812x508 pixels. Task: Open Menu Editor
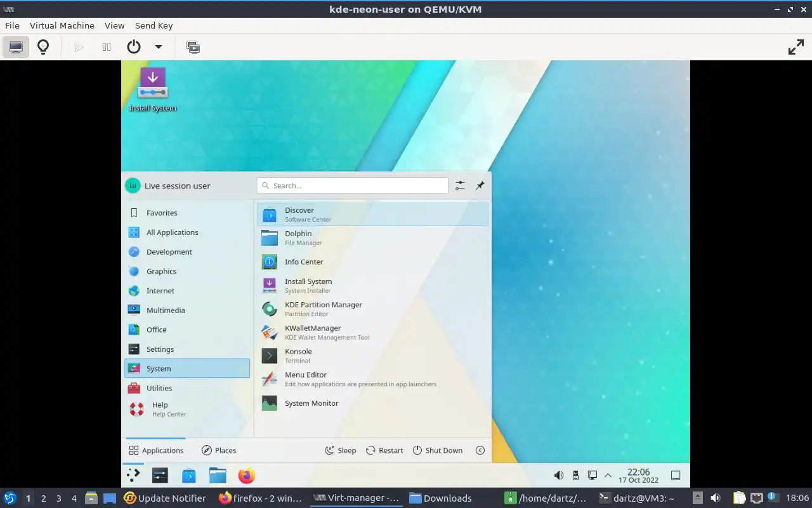click(x=372, y=379)
